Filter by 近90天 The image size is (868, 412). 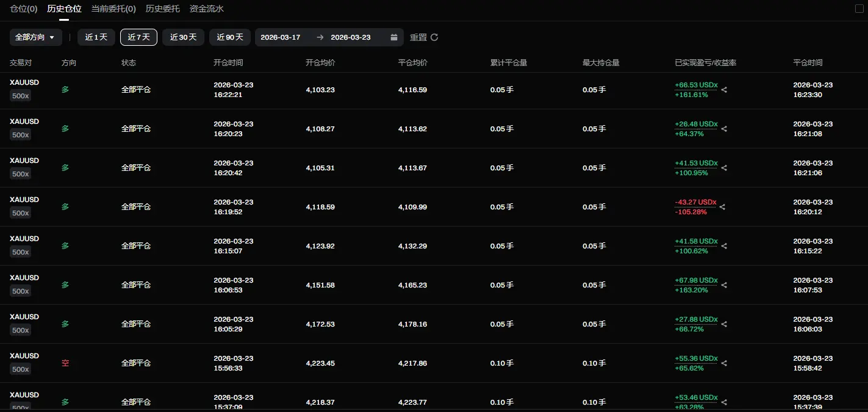[x=230, y=37]
